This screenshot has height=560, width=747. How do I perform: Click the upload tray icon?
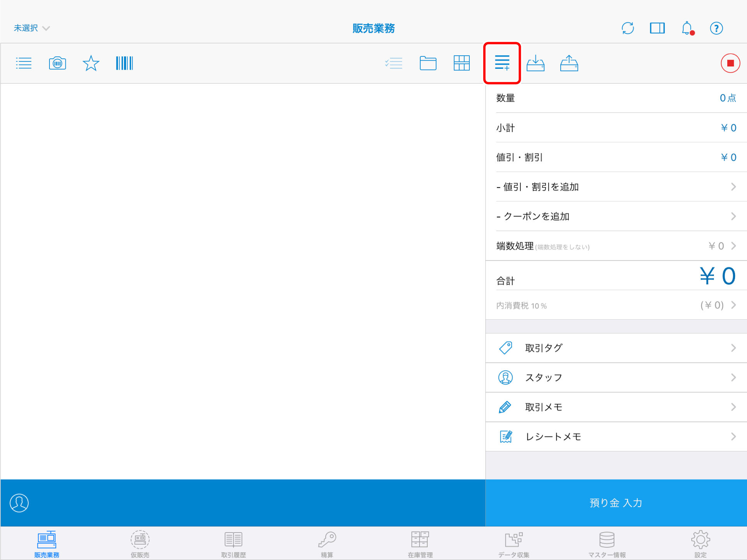coord(569,63)
